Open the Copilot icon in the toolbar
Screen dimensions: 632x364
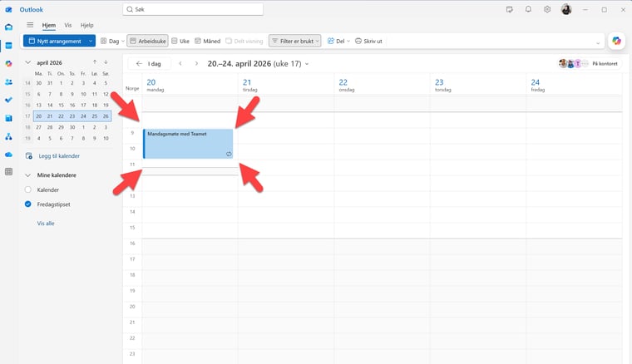pos(616,41)
